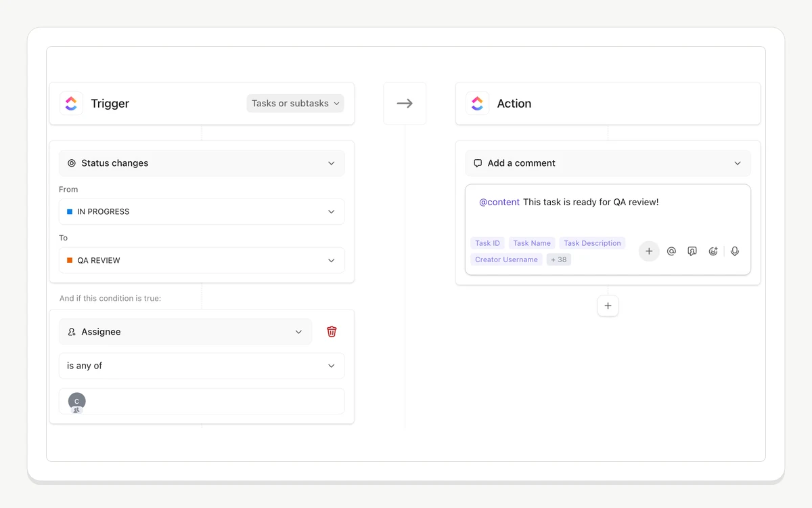The image size is (812, 508).
Task: Open the To status QA REVIEW dropdown
Action: pos(202,261)
